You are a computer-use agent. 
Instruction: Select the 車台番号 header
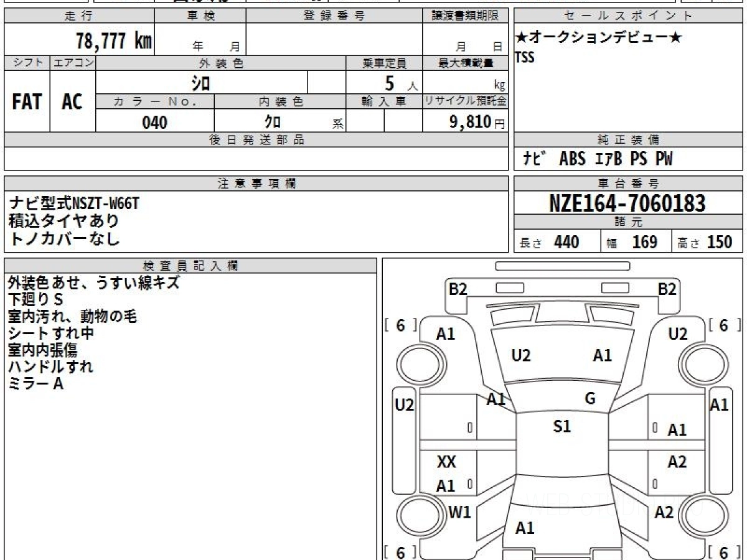[628, 183]
